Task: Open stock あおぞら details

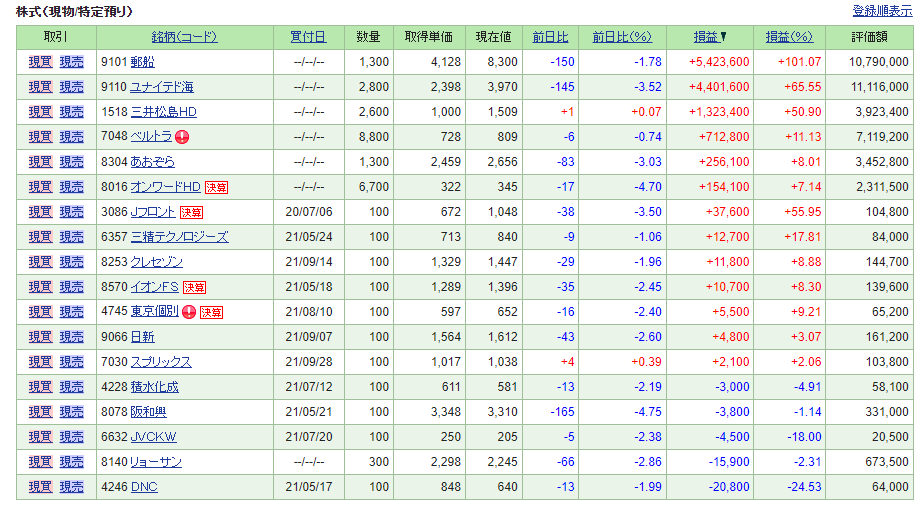Action: 152,162
